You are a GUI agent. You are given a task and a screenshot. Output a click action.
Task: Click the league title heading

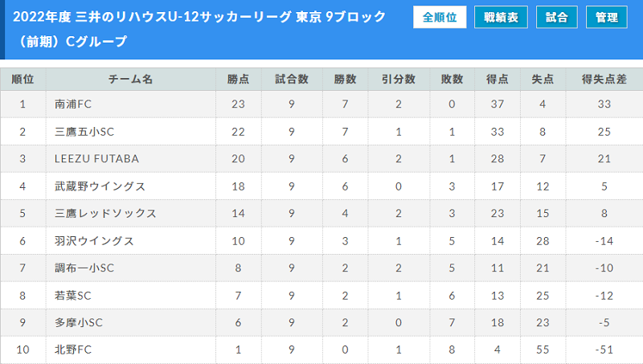coord(199,29)
